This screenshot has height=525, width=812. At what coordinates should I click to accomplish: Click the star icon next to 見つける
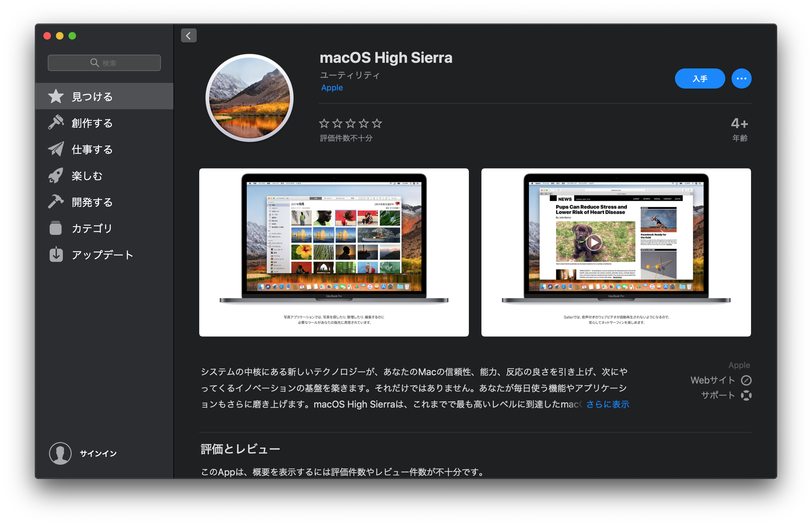[56, 96]
